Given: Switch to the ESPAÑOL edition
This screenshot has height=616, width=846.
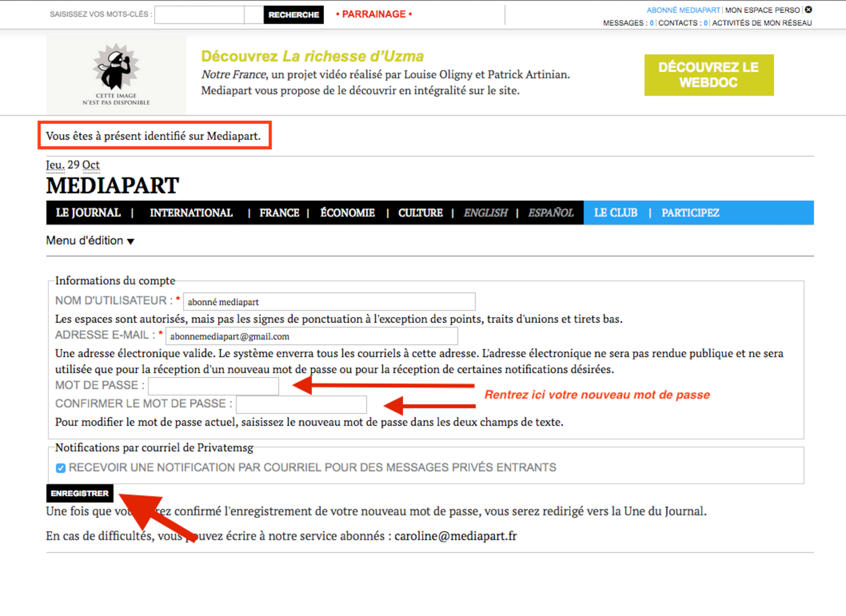Looking at the screenshot, I should point(550,213).
